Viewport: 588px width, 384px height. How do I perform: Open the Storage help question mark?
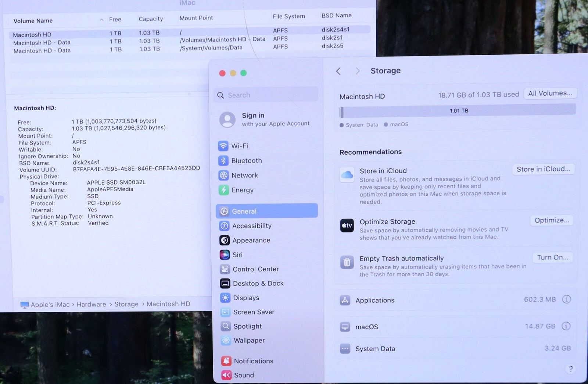pyautogui.click(x=571, y=369)
